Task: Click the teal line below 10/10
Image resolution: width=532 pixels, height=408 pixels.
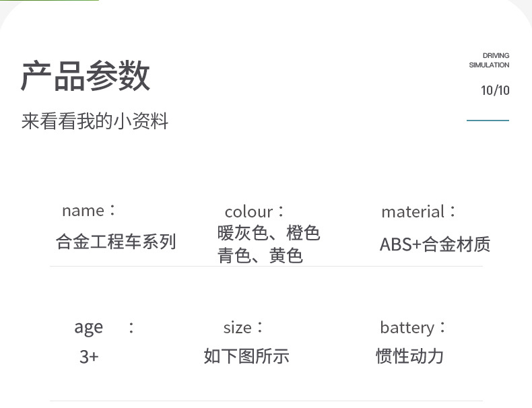Action: pyautogui.click(x=488, y=121)
